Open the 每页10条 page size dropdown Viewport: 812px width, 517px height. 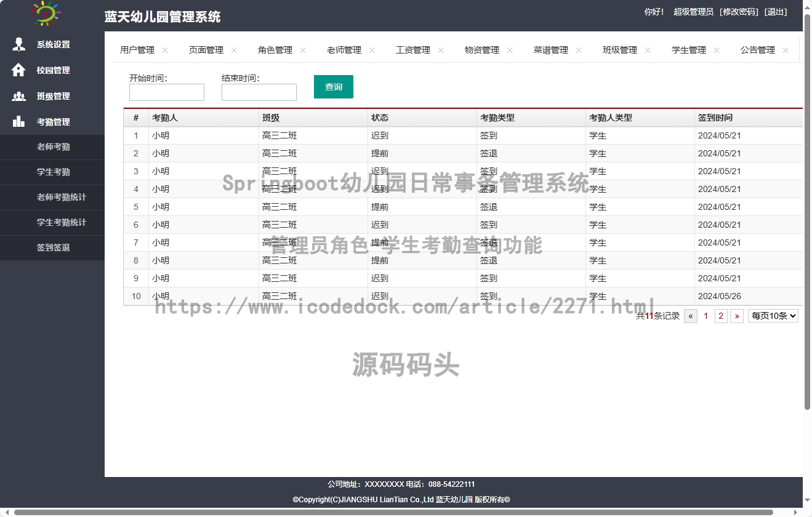click(x=773, y=316)
